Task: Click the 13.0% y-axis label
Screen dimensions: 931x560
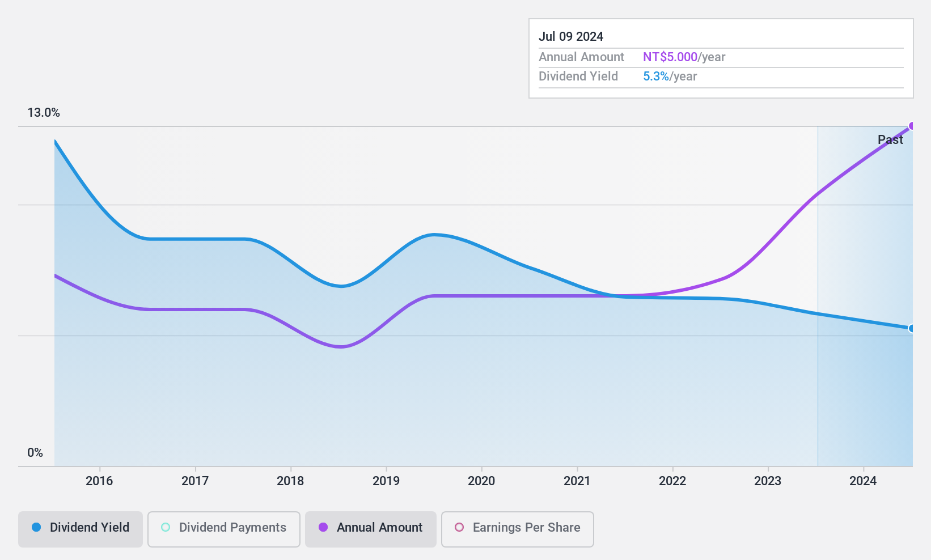Action: tap(44, 113)
